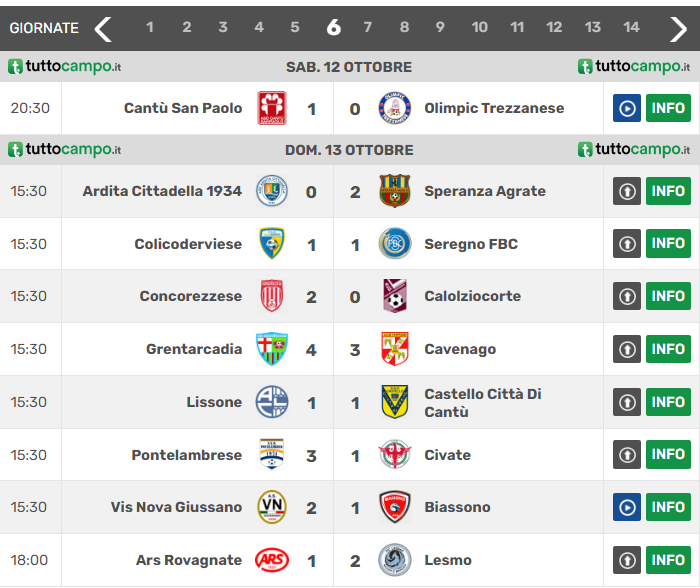The height and width of the screenshot is (588, 700).
Task: Show next matchdays with right arrow
Action: [678, 28]
